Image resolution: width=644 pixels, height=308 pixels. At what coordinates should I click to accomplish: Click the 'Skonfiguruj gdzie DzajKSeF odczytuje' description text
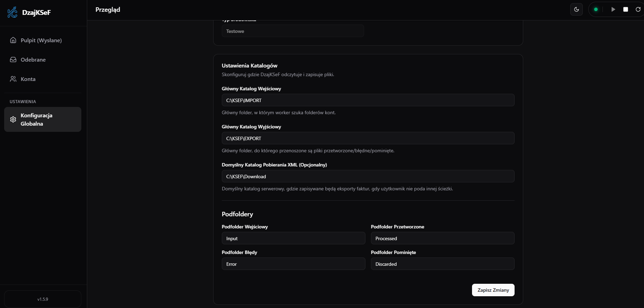(x=278, y=74)
